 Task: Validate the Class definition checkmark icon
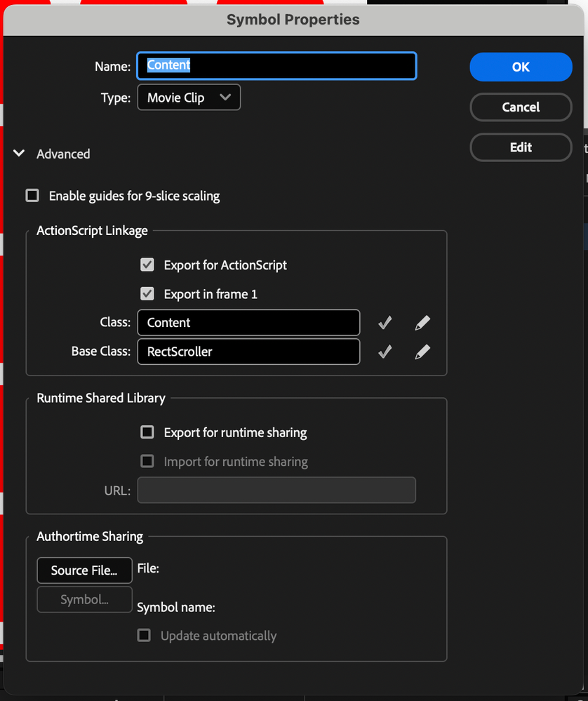coord(385,323)
